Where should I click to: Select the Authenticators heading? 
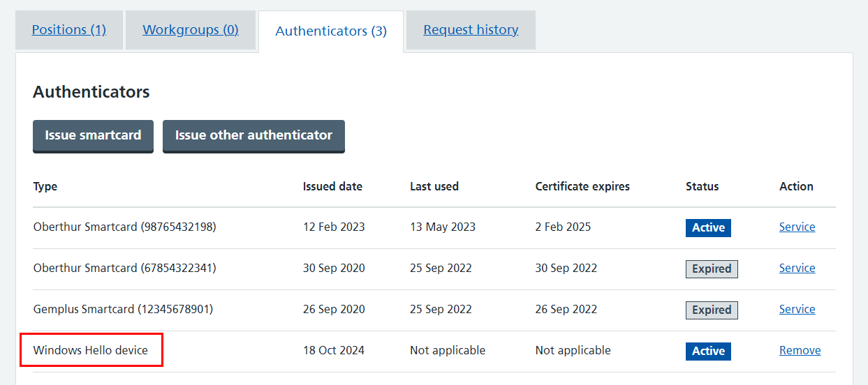[91, 92]
